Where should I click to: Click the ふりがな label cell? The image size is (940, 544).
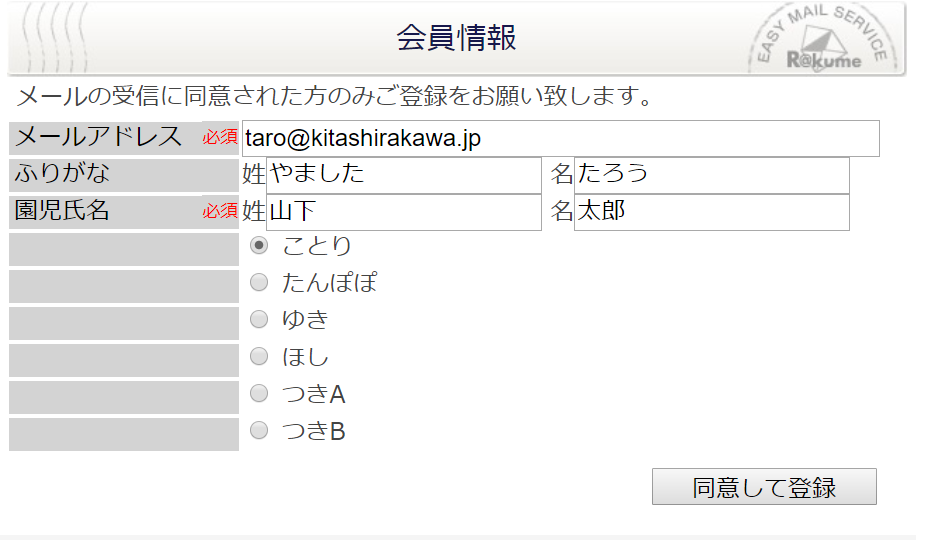[124, 175]
